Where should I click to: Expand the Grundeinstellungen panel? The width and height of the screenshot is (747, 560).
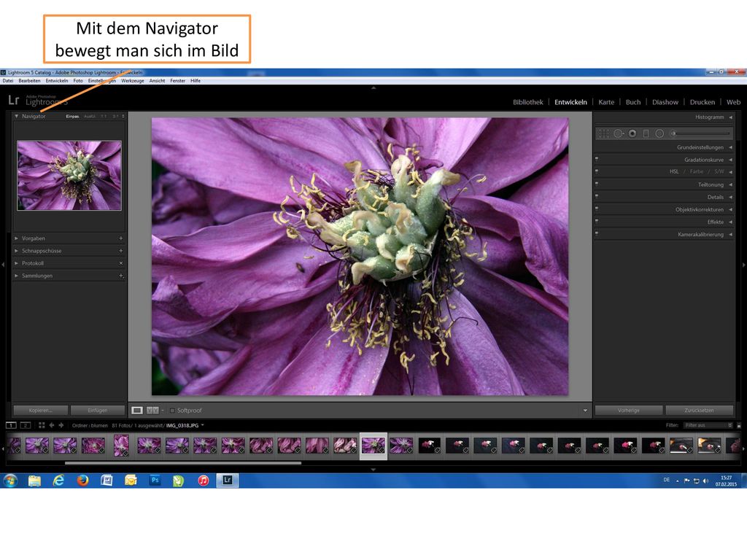(x=730, y=147)
